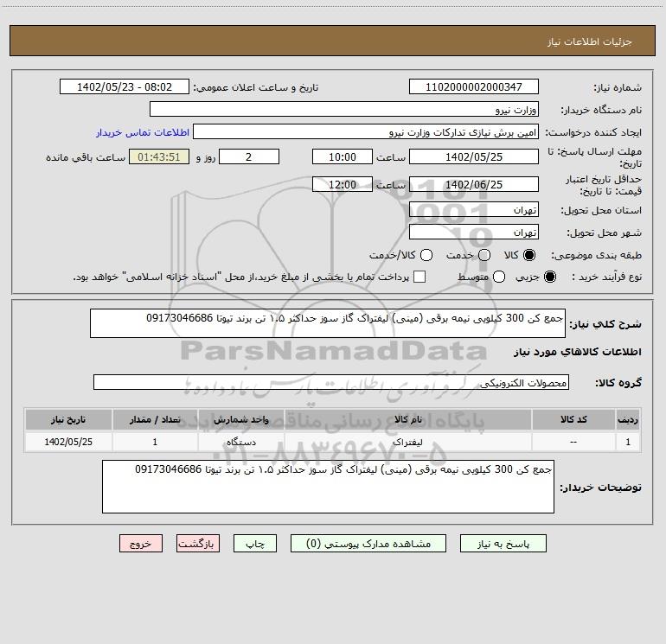Click the دستگاه unit cell

click(240, 442)
